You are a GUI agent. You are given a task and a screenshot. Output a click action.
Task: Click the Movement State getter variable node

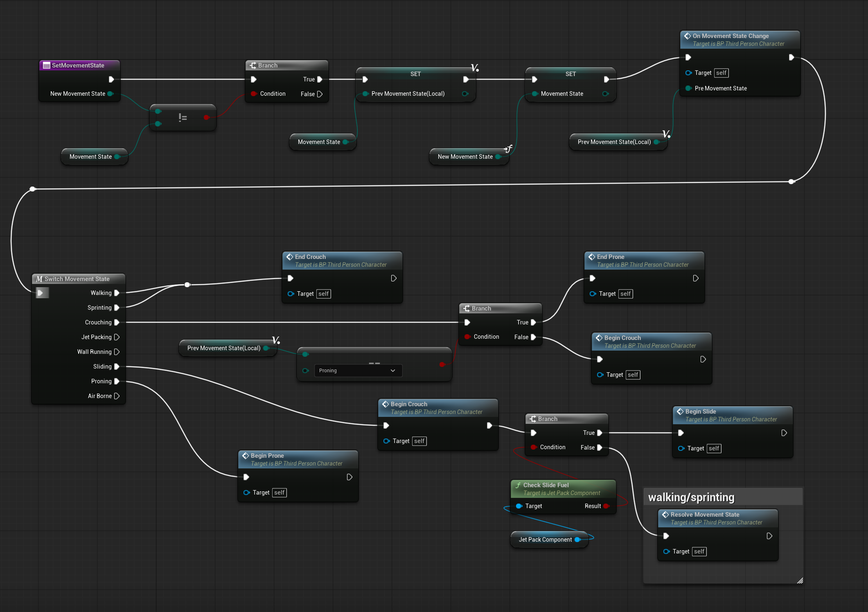[x=94, y=156]
